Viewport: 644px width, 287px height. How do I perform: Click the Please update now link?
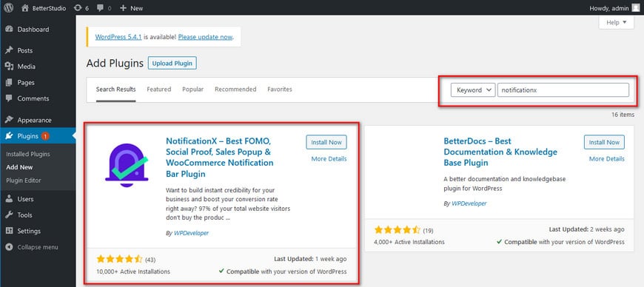point(205,36)
